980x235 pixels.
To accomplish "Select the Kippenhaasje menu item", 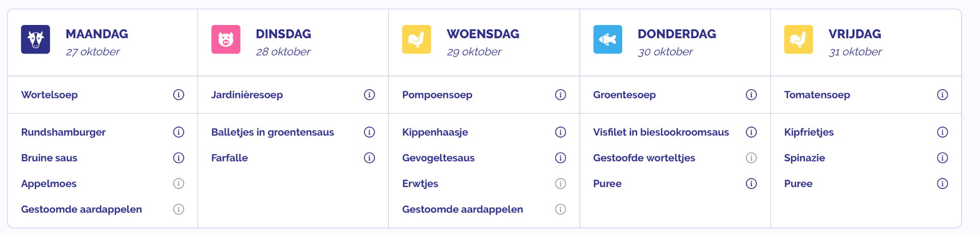I will tap(435, 132).
